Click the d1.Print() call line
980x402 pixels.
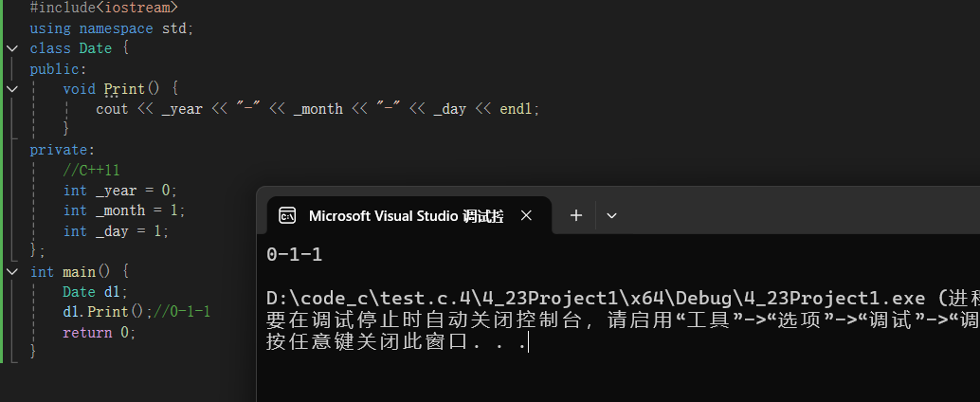click(x=136, y=312)
